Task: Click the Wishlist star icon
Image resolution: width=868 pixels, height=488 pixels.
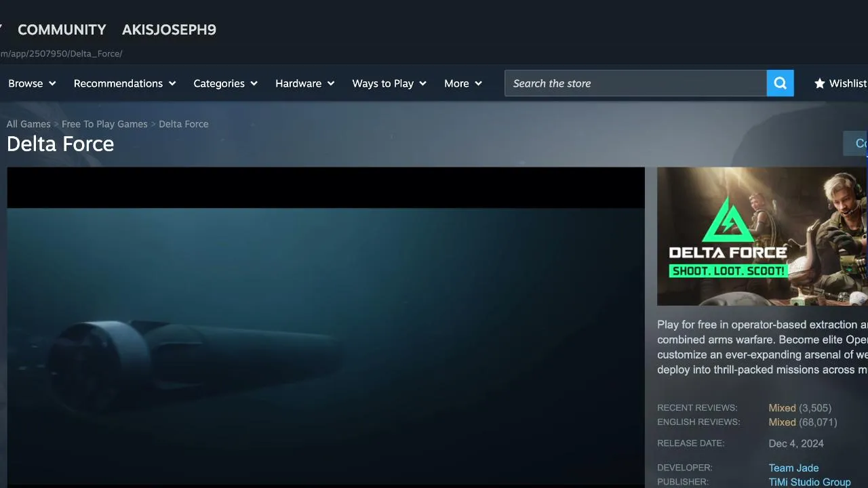Action: click(820, 83)
